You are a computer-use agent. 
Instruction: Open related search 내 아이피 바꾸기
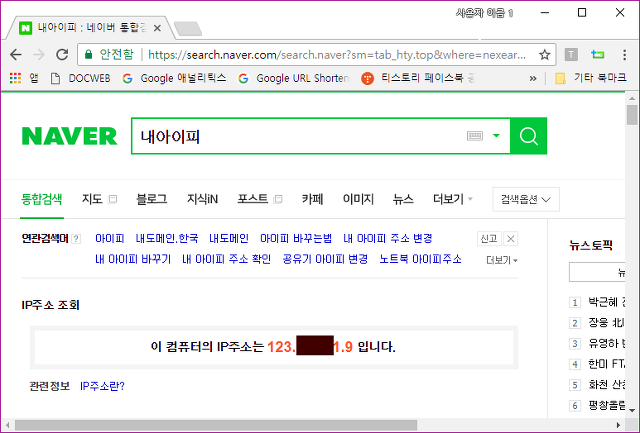pos(133,259)
